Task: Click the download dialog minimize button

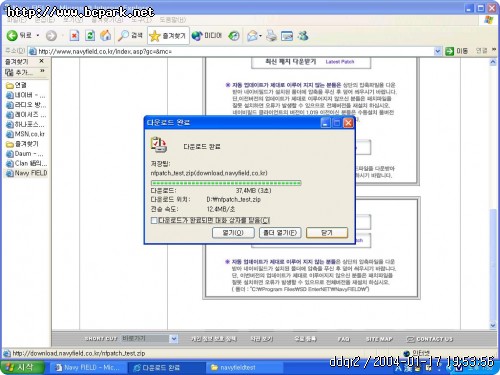Action: coord(325,123)
